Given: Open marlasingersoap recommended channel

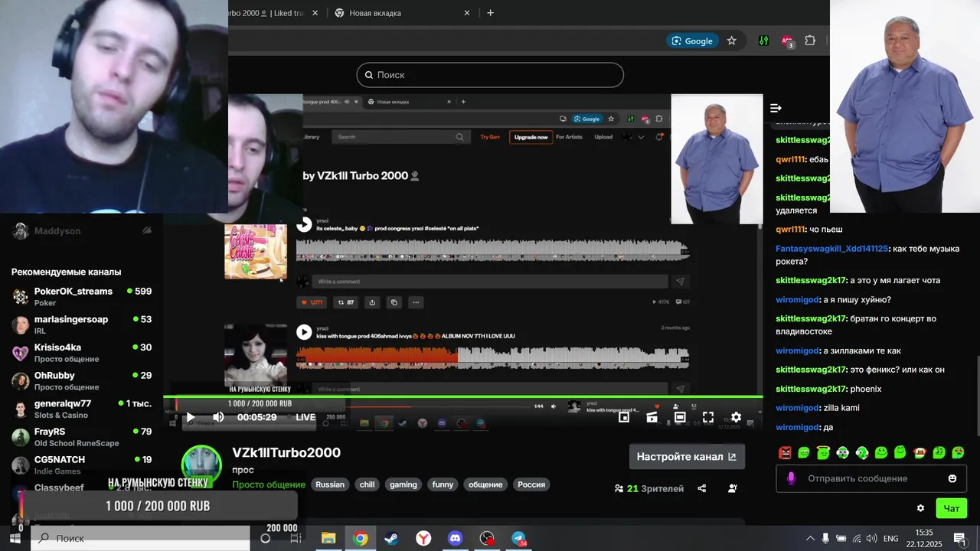Looking at the screenshot, I should tap(81, 324).
